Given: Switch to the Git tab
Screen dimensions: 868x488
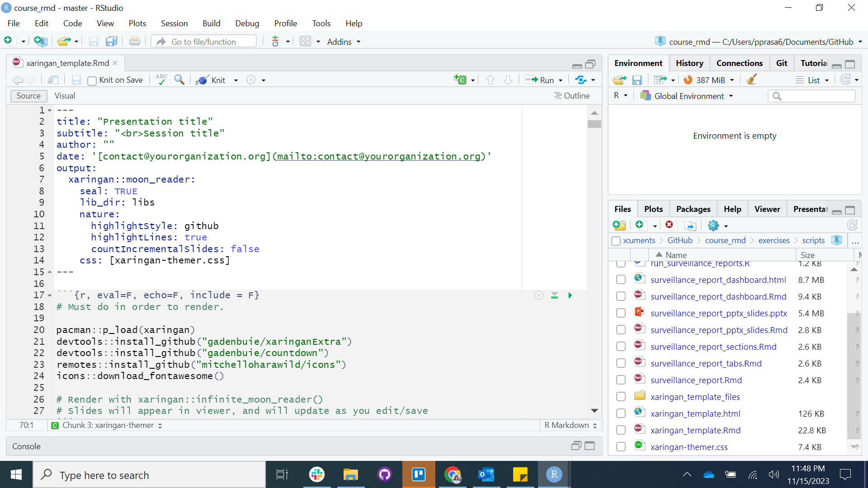Looking at the screenshot, I should click(x=782, y=63).
